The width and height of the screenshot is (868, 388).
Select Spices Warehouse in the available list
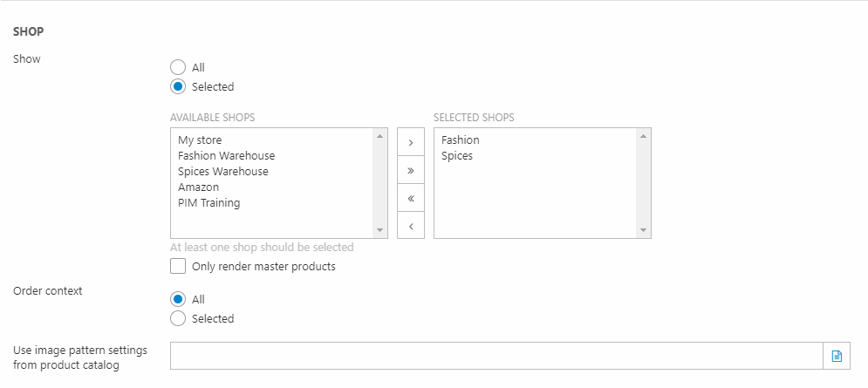(222, 172)
